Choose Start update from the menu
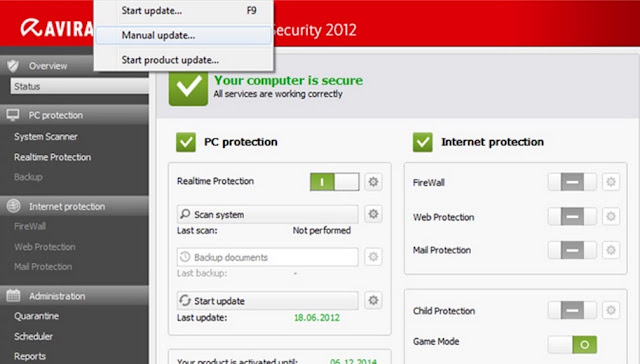 click(184, 11)
